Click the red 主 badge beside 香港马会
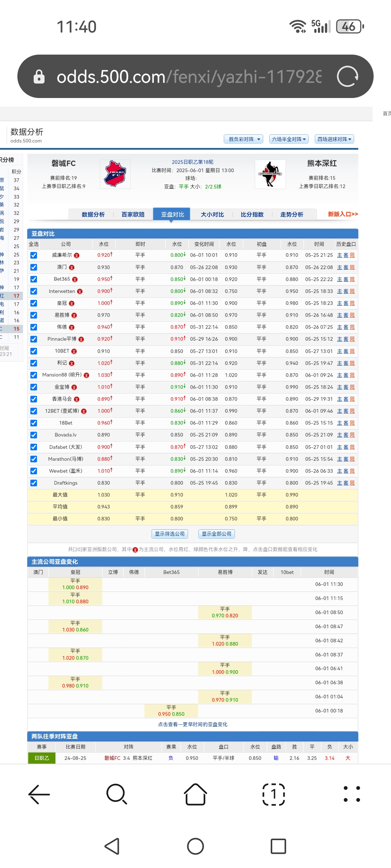The image size is (391, 868). (77, 399)
